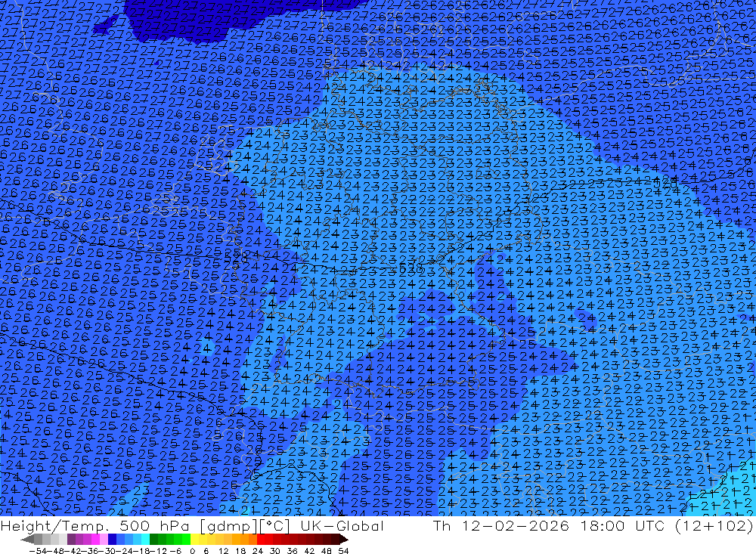Click the '24' legend value right of 18
The image size is (756, 554).
(x=258, y=551)
